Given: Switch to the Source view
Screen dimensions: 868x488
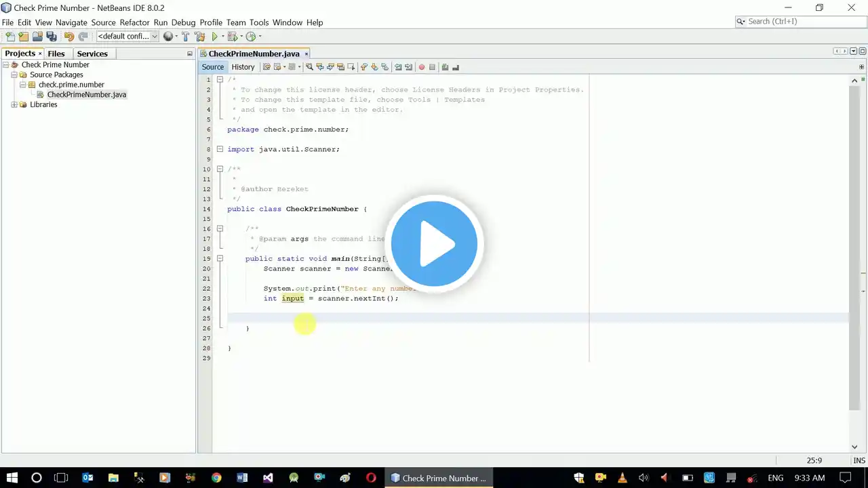Looking at the screenshot, I should point(213,67).
